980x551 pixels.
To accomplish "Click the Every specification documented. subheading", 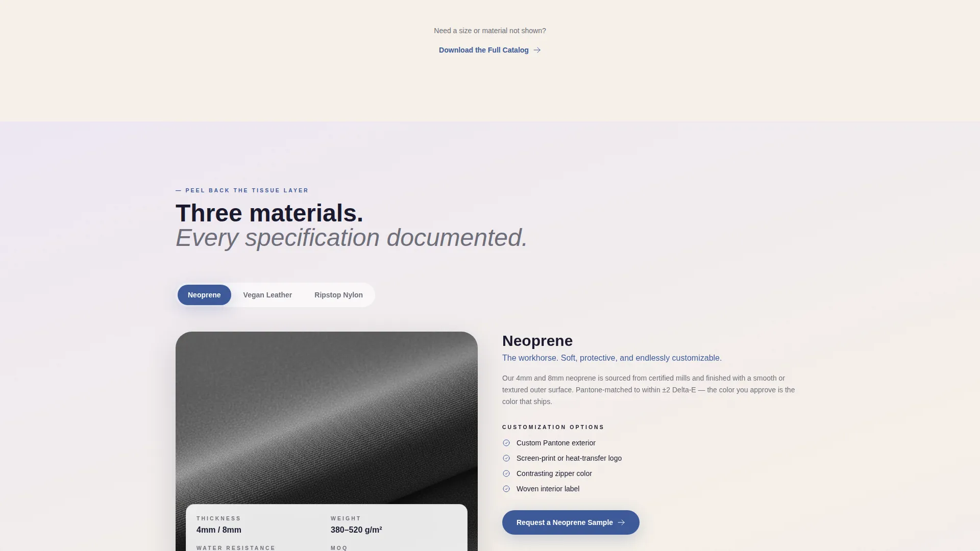I will (x=351, y=238).
